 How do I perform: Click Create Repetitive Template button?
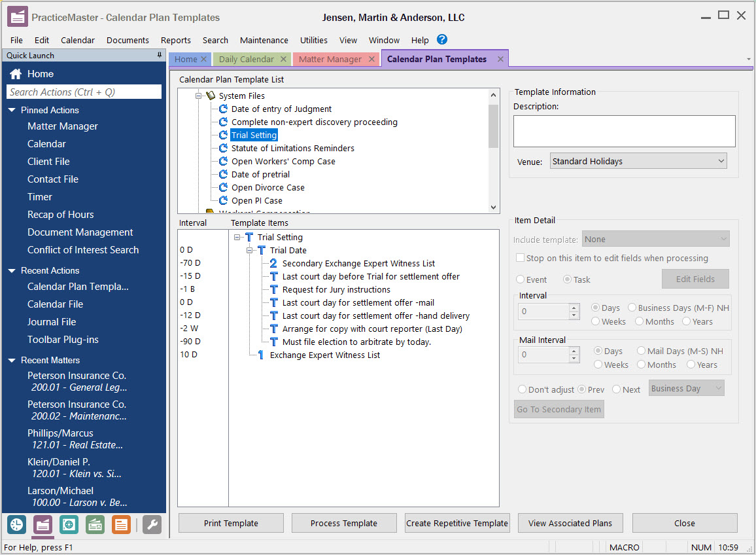coord(457,523)
